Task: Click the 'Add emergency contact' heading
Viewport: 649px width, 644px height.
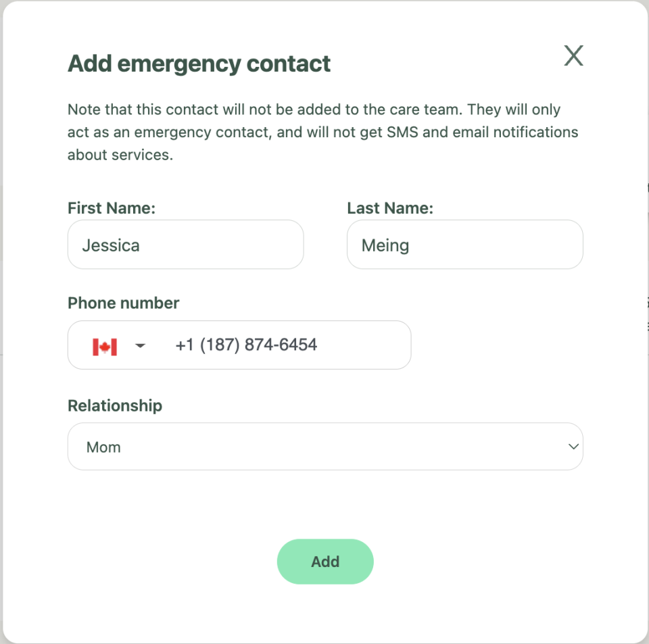Action: [x=199, y=64]
